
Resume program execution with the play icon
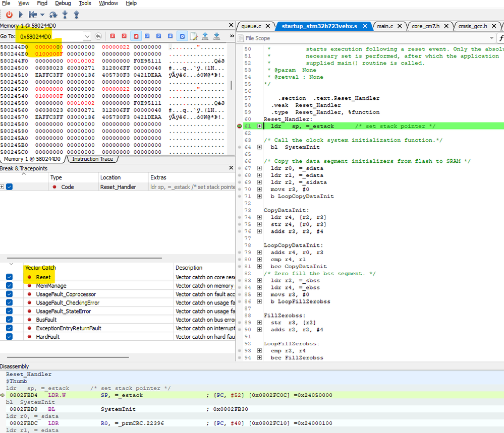click(21, 15)
